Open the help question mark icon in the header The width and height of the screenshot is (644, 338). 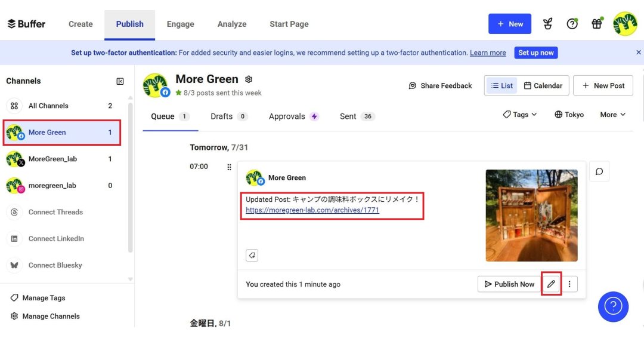(572, 24)
